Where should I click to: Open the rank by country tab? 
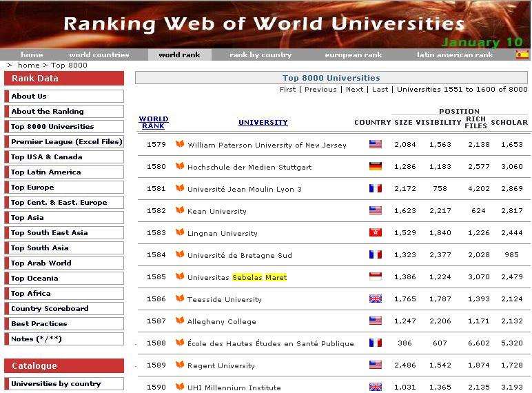tap(260, 54)
